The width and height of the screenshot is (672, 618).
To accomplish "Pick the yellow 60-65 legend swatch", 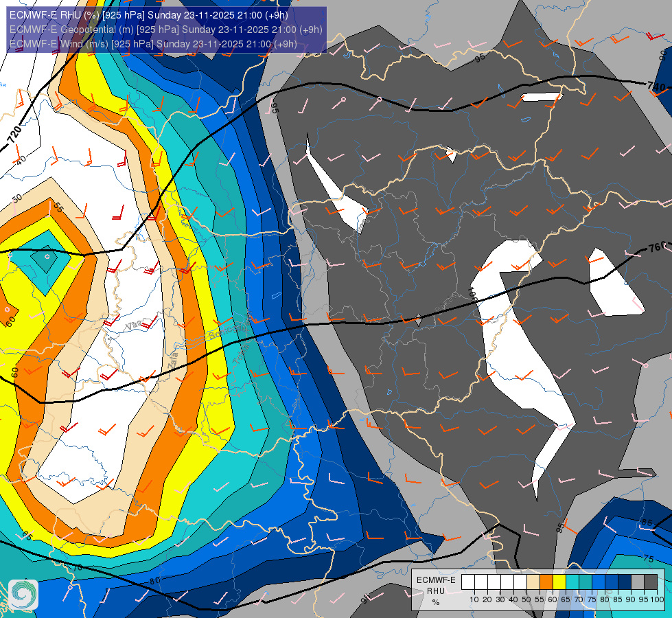I will tap(559, 582).
